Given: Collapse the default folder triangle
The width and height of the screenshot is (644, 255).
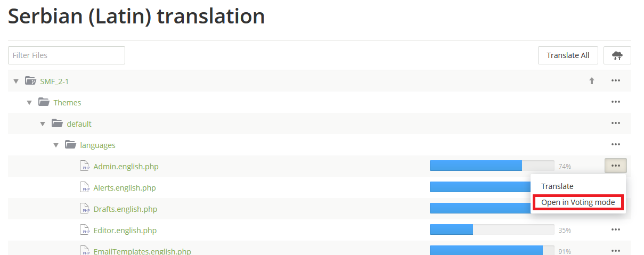Looking at the screenshot, I should point(43,124).
